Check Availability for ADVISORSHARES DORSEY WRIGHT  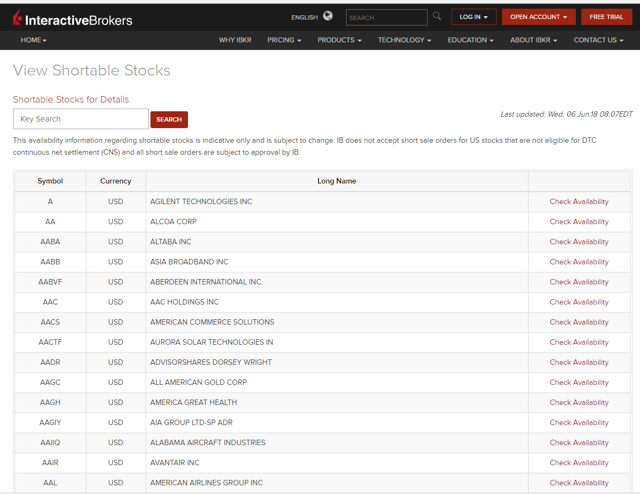pos(579,362)
